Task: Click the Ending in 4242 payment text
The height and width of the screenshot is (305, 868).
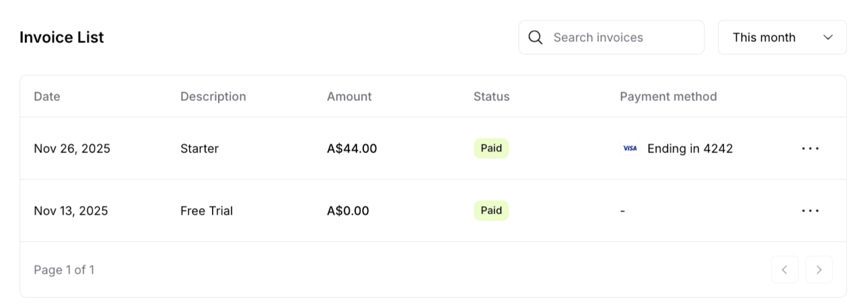Action: [x=690, y=149]
